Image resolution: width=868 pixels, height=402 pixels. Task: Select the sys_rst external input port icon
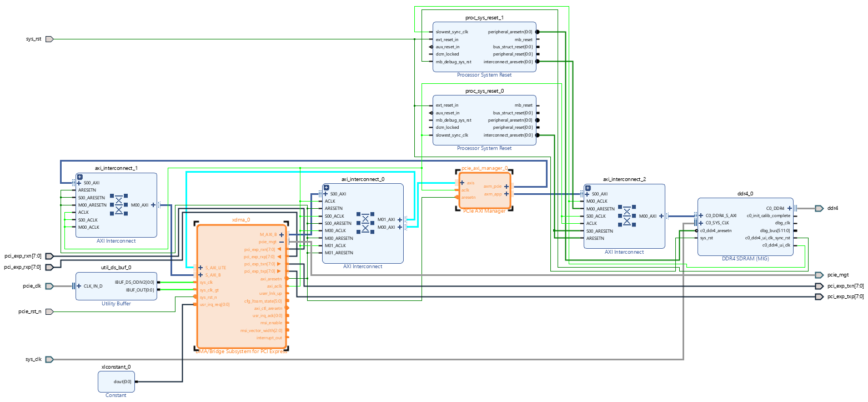pyautogui.click(x=48, y=39)
